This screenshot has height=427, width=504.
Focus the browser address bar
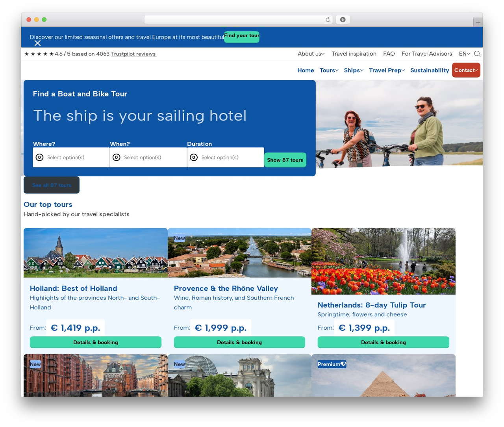[239, 20]
